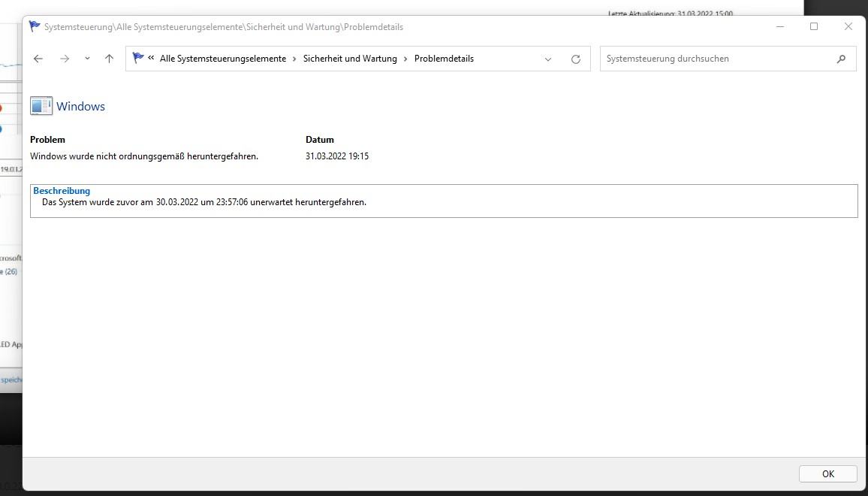Viewport: 868px width, 496px height.
Task: Close the Problemdetails window
Action: (x=848, y=26)
